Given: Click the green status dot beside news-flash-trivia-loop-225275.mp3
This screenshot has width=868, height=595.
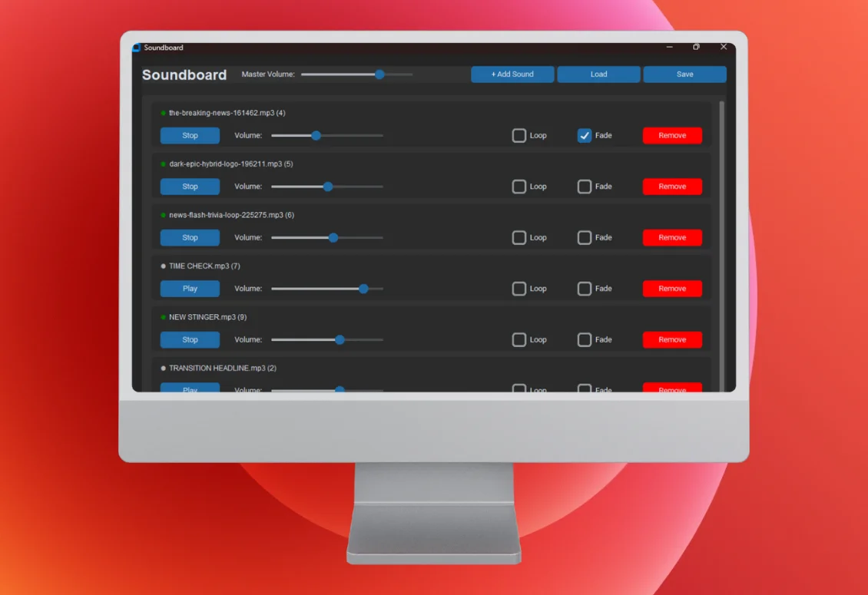Looking at the screenshot, I should click(x=164, y=215).
